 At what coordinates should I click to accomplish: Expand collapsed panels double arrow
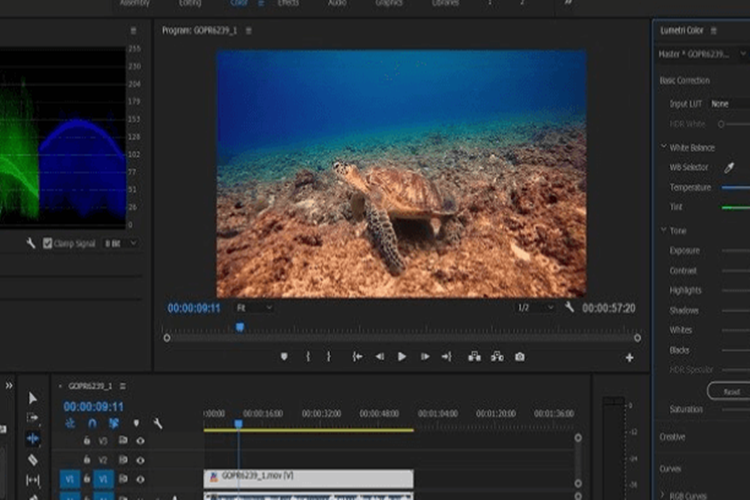pos(9,386)
